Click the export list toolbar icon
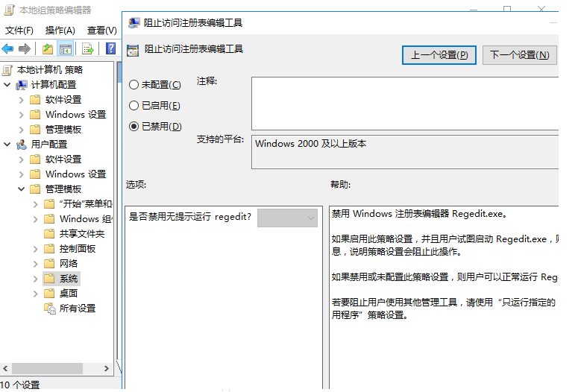Screen dimensions: 581x392 [88, 49]
